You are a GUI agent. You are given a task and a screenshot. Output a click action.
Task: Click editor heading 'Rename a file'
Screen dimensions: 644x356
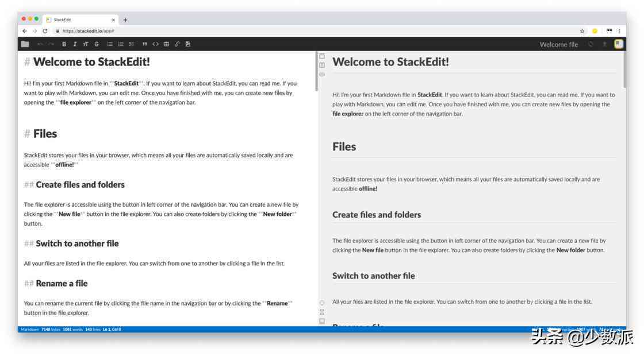point(62,284)
